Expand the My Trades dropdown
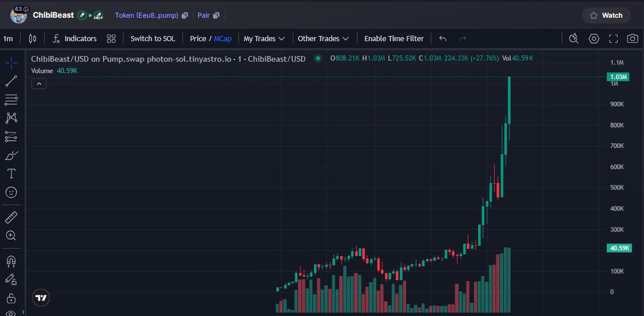The image size is (644, 316). click(264, 39)
